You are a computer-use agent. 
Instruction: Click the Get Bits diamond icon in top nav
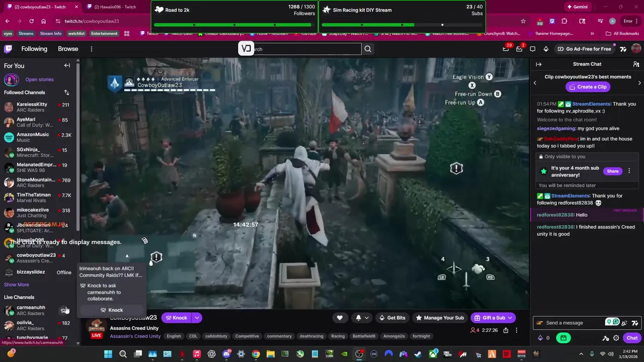[546, 49]
